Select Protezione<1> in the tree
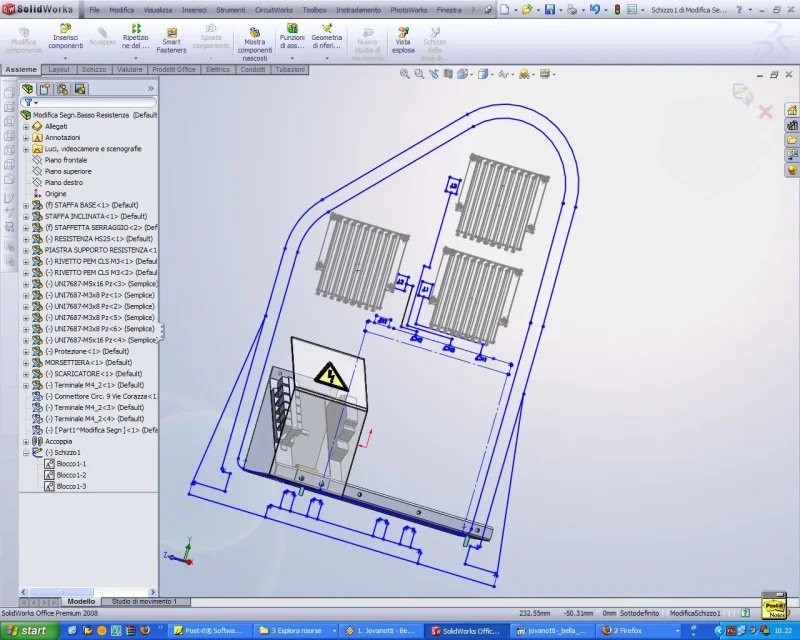The height and width of the screenshot is (640, 800). tap(87, 351)
